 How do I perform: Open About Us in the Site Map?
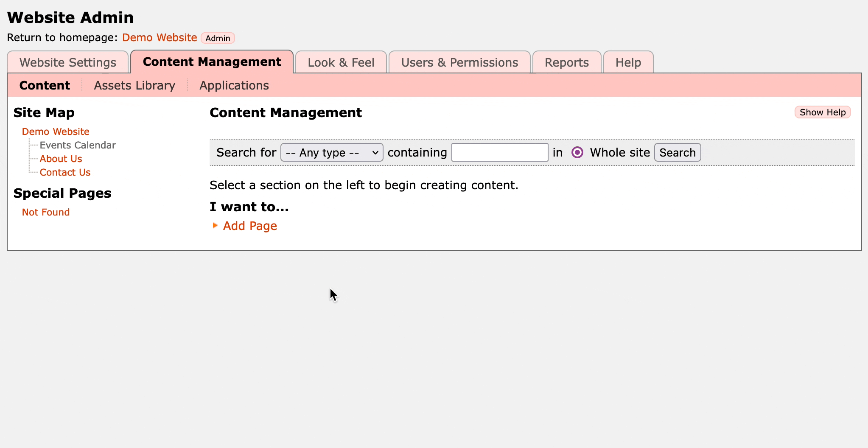point(61,159)
